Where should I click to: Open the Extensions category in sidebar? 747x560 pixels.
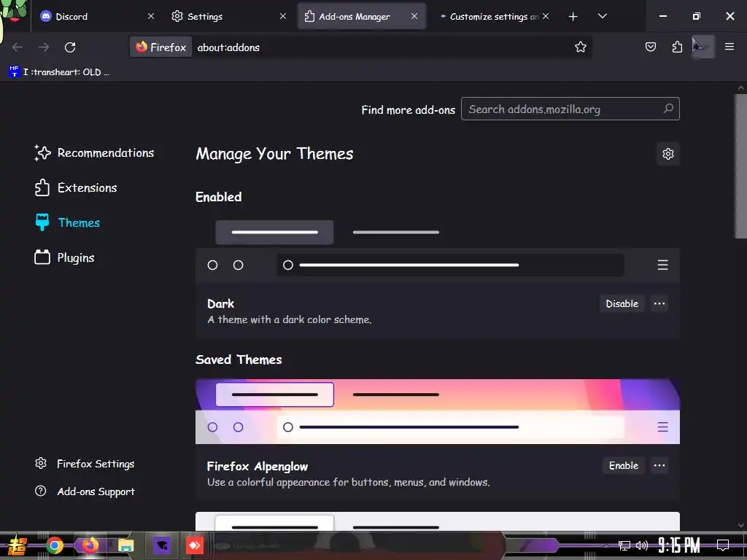pos(76,187)
